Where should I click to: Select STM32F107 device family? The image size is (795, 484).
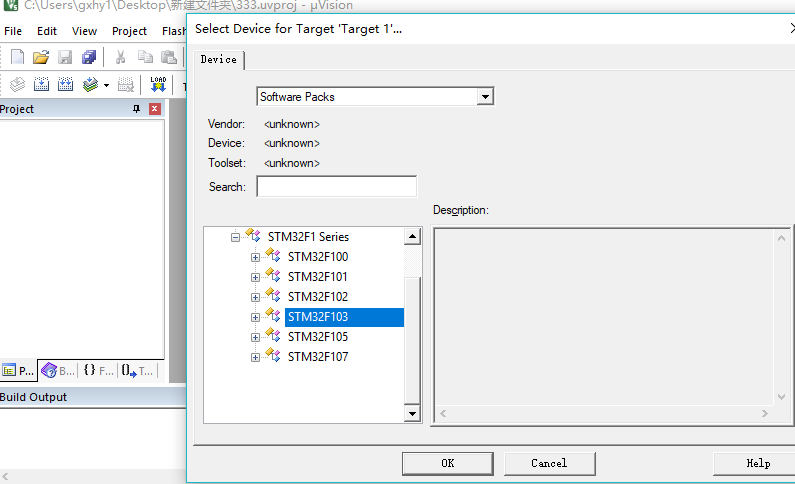(x=318, y=357)
